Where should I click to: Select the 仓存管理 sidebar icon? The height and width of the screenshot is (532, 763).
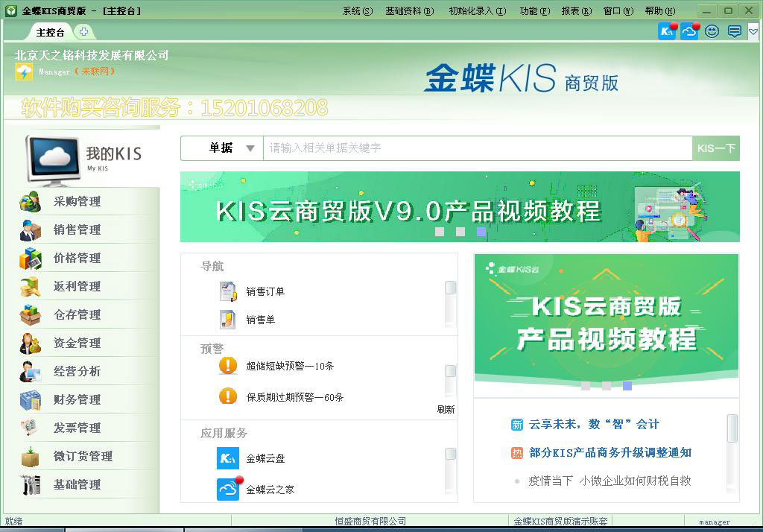(30, 314)
